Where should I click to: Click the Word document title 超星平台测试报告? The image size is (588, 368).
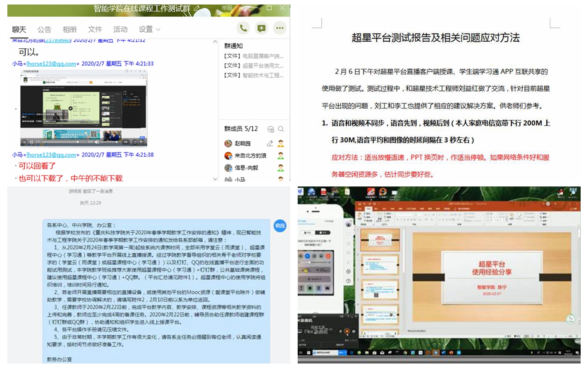(x=435, y=38)
